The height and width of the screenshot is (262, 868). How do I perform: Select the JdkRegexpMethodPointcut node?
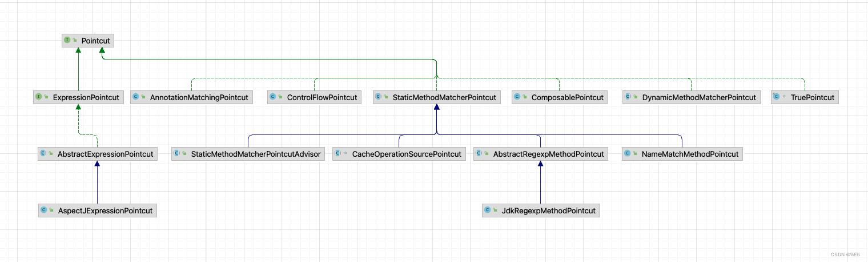point(541,211)
